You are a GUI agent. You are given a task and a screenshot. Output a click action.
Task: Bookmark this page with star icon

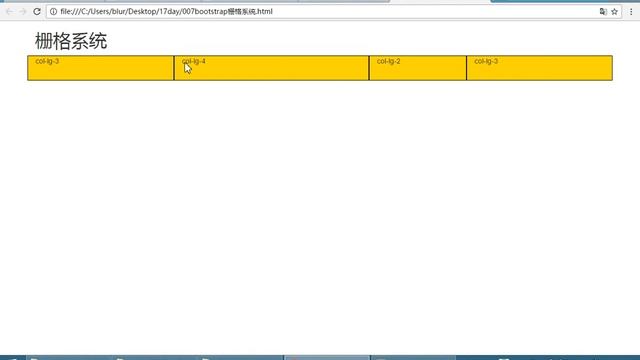[x=614, y=11]
